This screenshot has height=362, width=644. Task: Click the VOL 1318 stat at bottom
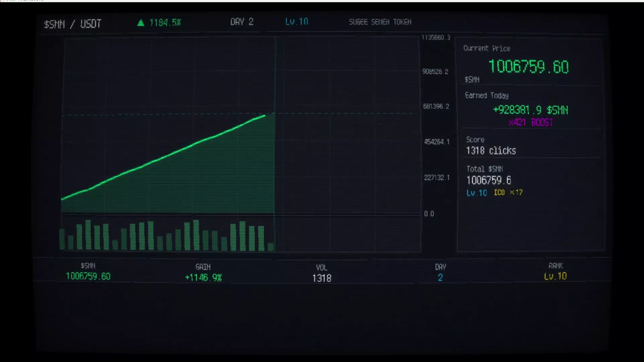[322, 278]
